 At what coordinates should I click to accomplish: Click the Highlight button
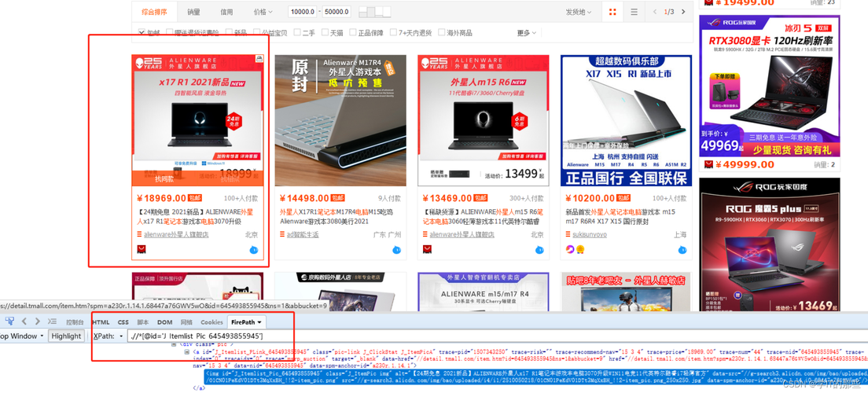click(x=66, y=336)
